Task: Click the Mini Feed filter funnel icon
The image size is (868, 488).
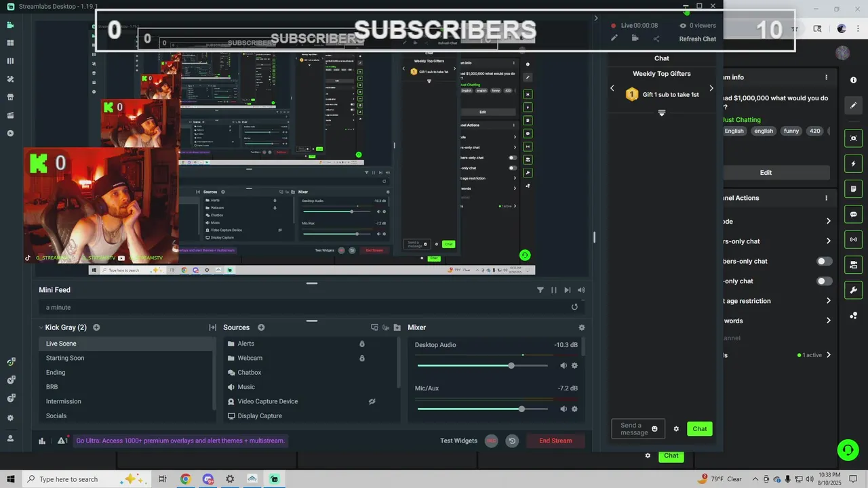Action: click(540, 290)
